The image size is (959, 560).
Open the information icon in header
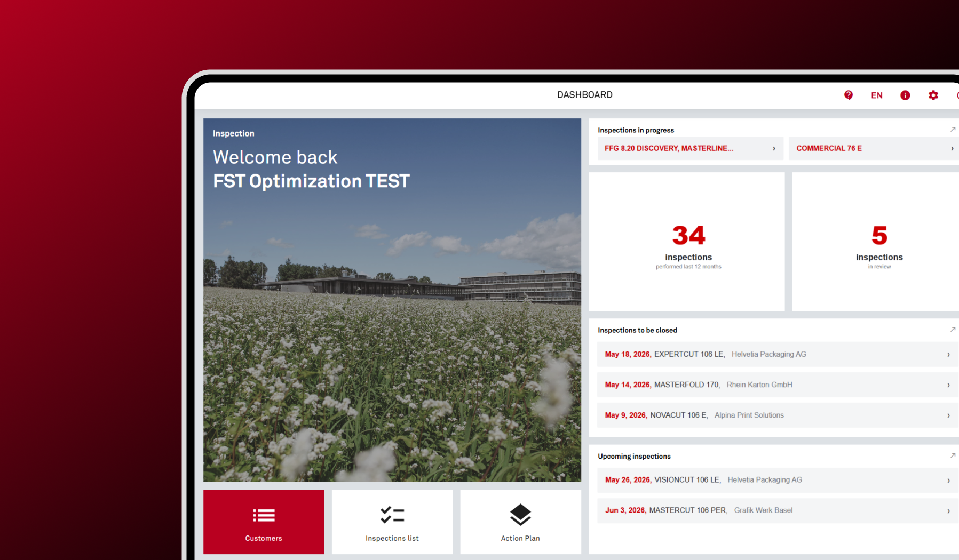tap(905, 95)
